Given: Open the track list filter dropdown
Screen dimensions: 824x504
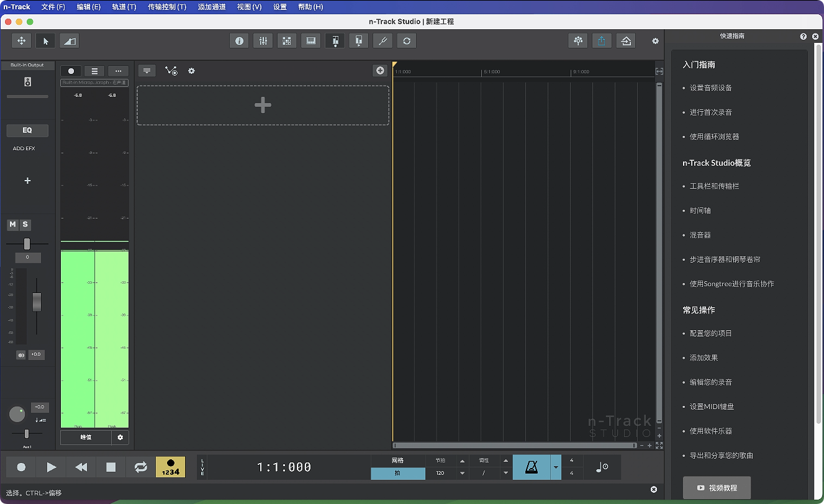Looking at the screenshot, I should click(147, 71).
